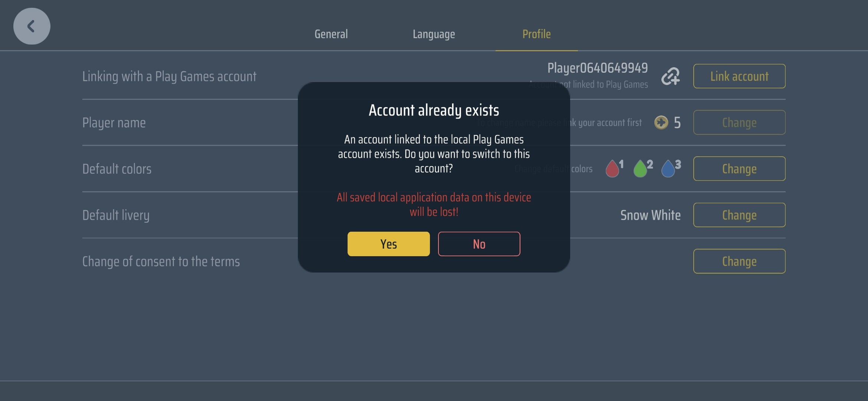Click Change for Default colors

739,169
